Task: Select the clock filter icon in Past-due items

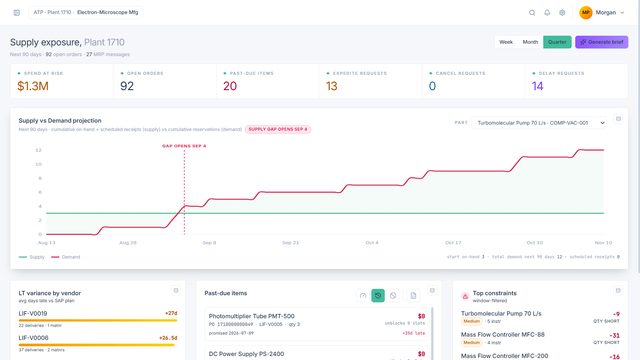Action: tap(393, 296)
